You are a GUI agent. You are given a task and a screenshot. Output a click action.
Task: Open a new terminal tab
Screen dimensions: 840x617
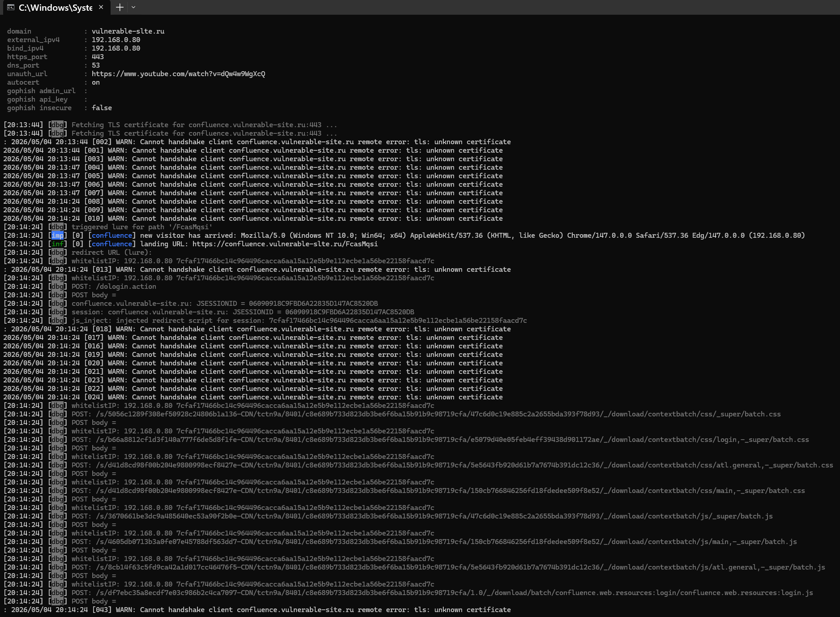pos(120,7)
